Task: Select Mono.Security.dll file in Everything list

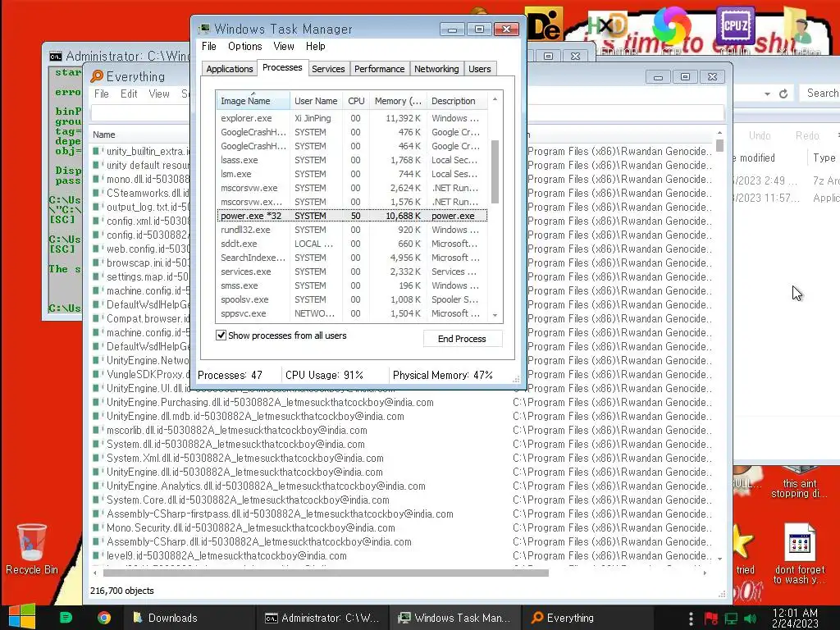Action: coord(251,527)
